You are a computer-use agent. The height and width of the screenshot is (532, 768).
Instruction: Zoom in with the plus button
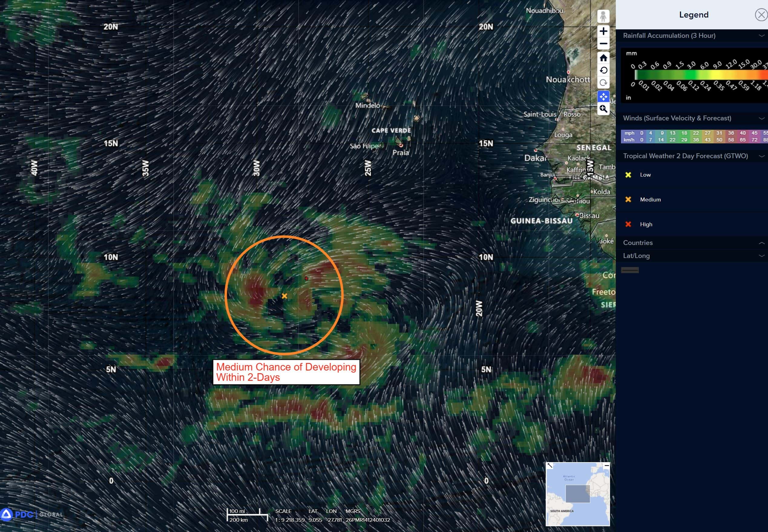[x=603, y=31]
